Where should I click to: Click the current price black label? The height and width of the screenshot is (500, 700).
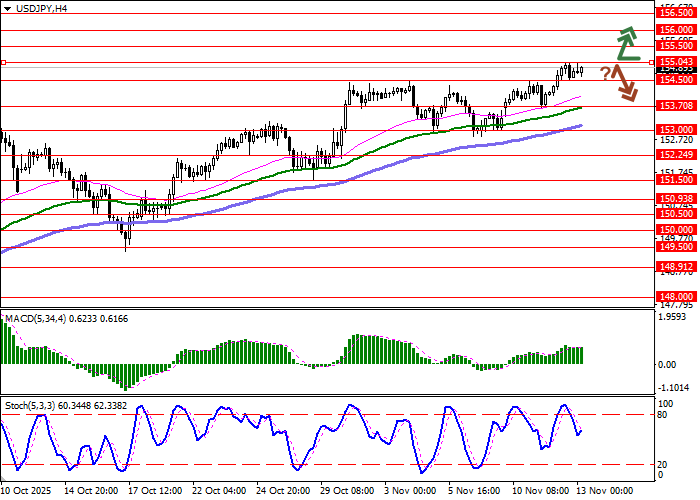676,70
